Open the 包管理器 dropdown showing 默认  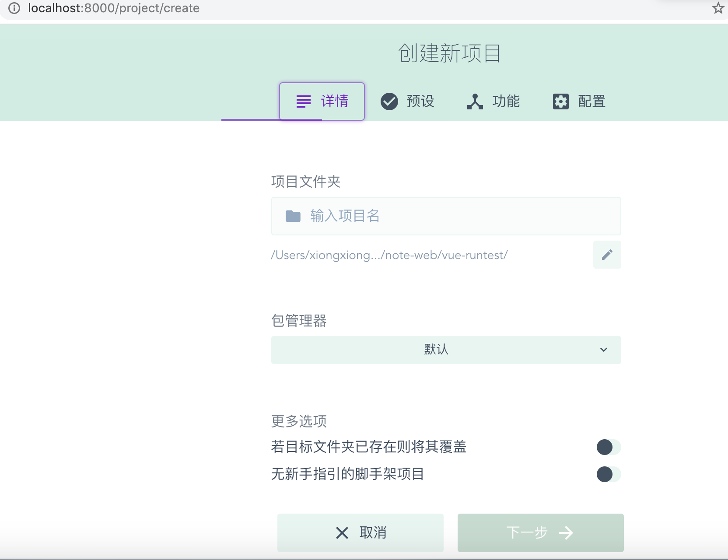coord(445,350)
